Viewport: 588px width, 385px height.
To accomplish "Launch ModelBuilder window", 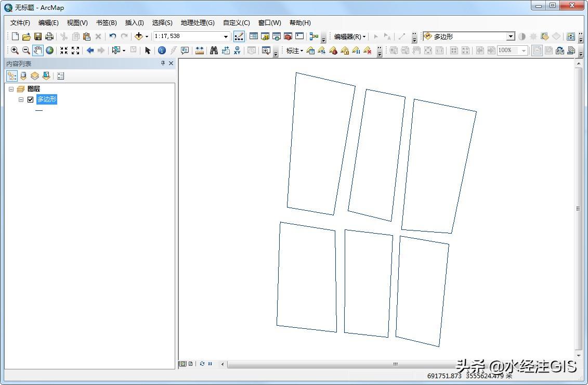I will click(314, 36).
